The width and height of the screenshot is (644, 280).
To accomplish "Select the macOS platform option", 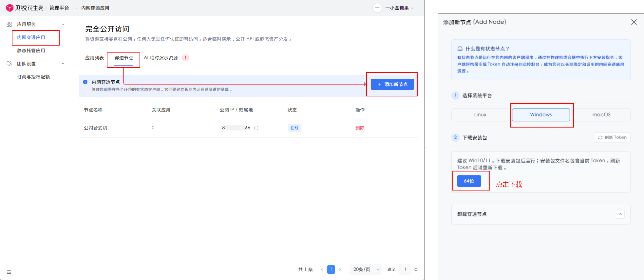I will (x=601, y=115).
